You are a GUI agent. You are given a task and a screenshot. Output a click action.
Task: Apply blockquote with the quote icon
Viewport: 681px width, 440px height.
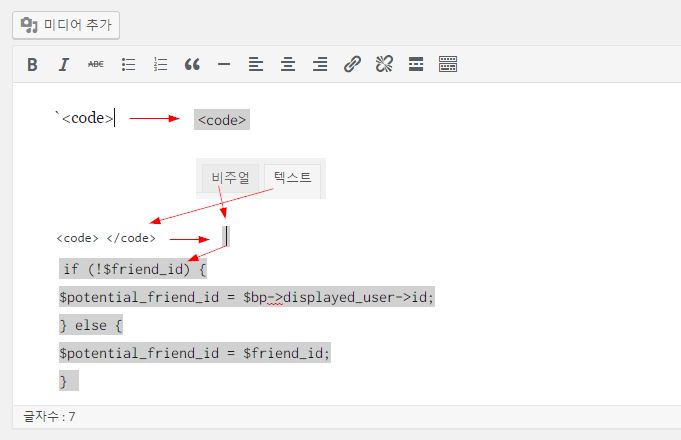192,64
